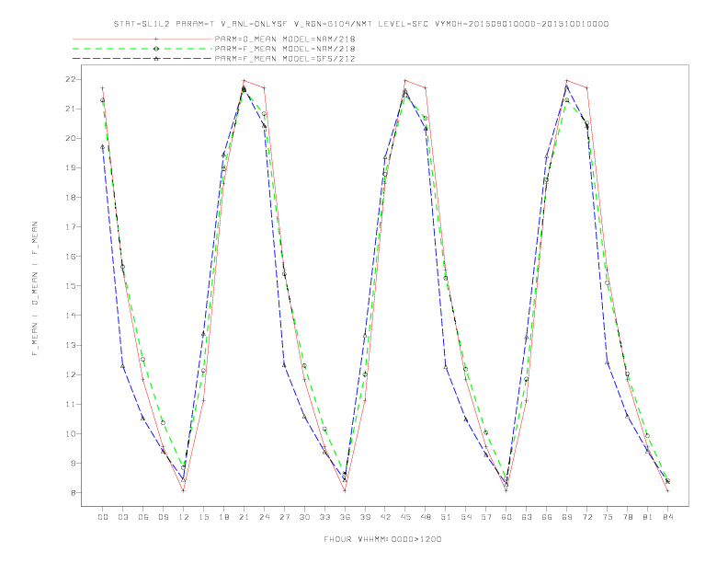Screen dimensions: 728x563
Task: Click x-axis forecast hour 30
Action: 304,517
